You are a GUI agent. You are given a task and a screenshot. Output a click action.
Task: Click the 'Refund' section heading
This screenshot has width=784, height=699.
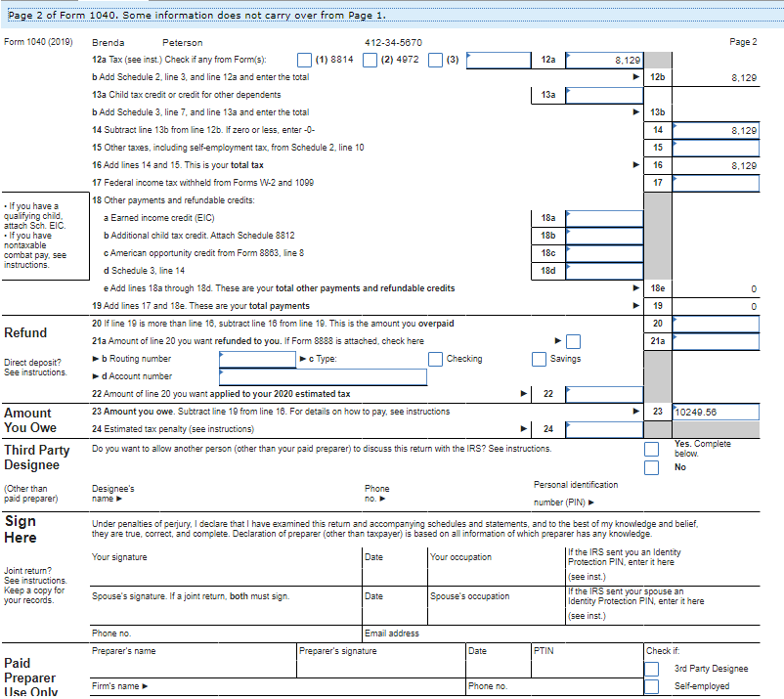pyautogui.click(x=25, y=333)
